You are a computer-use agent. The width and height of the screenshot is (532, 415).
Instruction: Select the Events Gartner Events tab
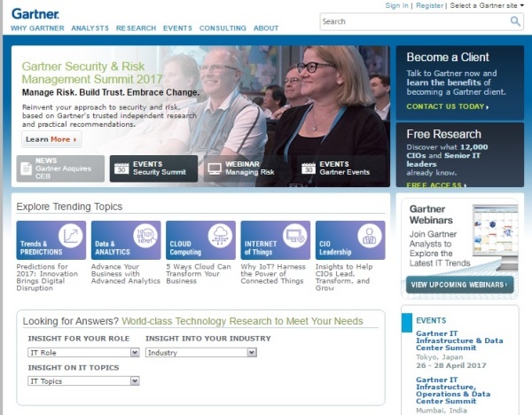(x=340, y=168)
